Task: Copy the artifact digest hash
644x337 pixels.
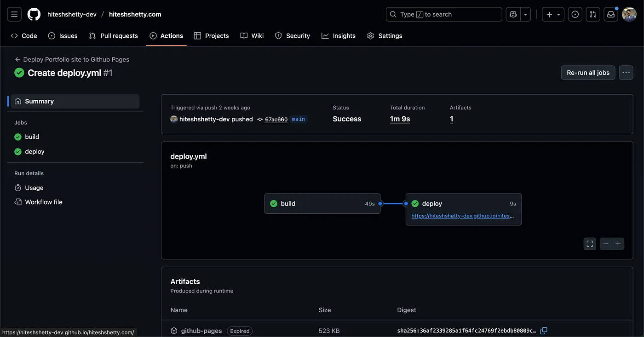Action: tap(544, 331)
